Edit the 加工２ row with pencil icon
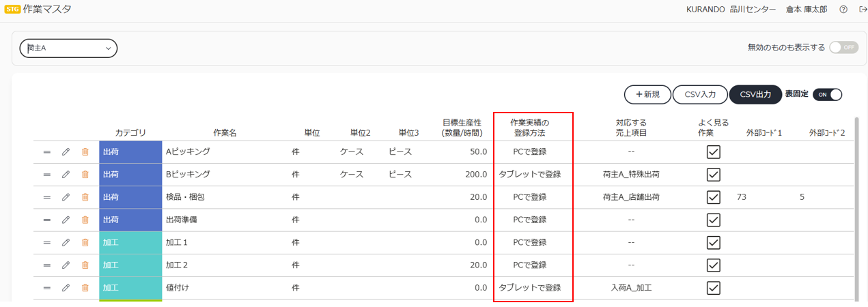868x307 pixels. tap(66, 265)
